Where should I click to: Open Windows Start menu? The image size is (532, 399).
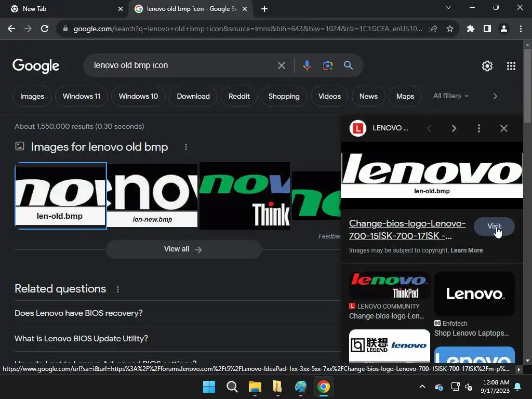(x=209, y=387)
